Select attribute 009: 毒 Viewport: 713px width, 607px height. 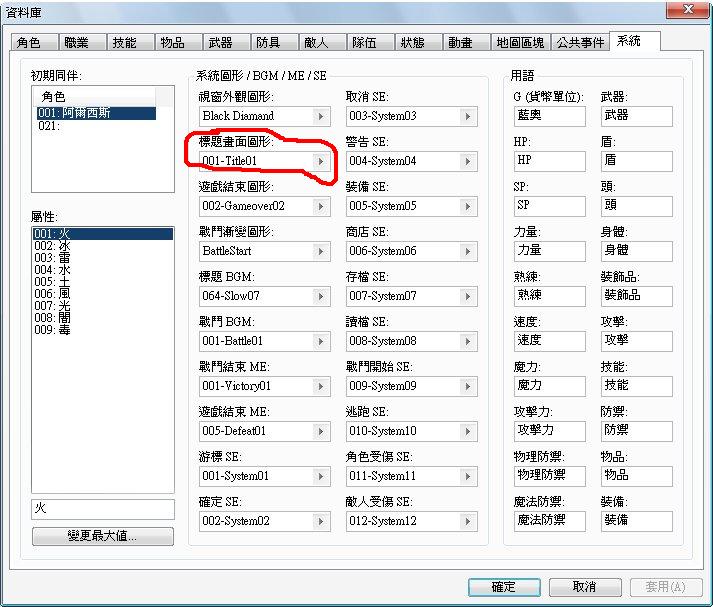click(103, 330)
